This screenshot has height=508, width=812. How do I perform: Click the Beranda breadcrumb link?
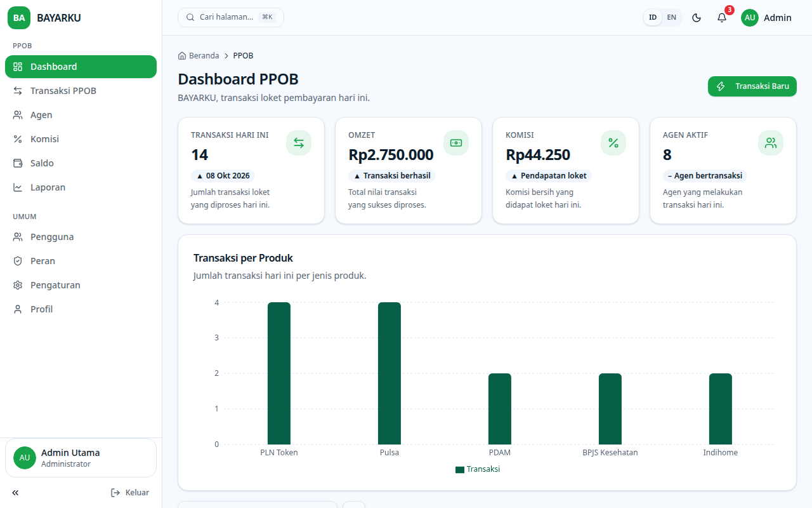tap(199, 56)
